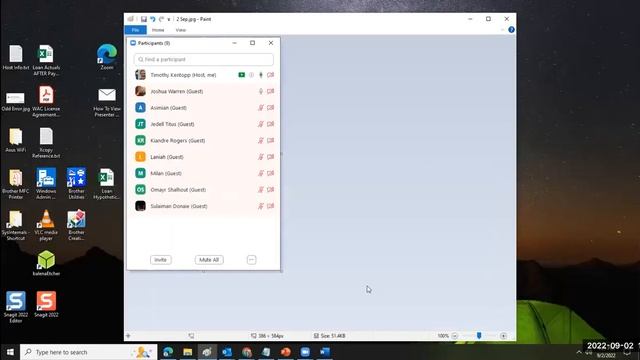Click Sulaiman Donaie's video off camera icon
Screen dimensions: 640x360
(x=271, y=206)
